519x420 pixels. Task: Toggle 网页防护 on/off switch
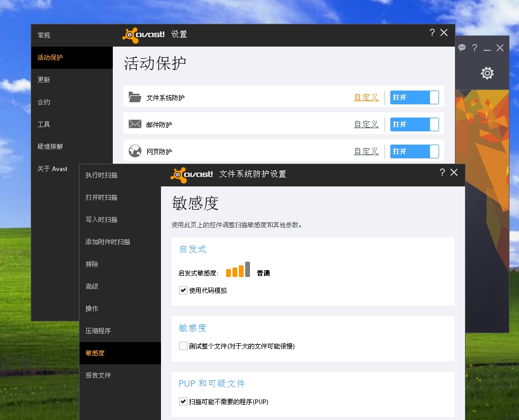(414, 151)
